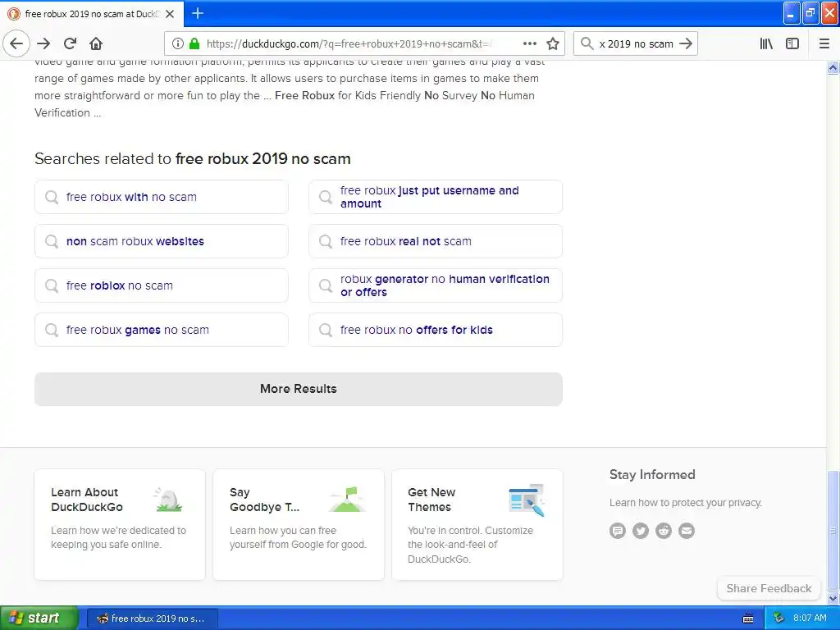
Task: Open related search free roblox no scam
Action: point(162,286)
